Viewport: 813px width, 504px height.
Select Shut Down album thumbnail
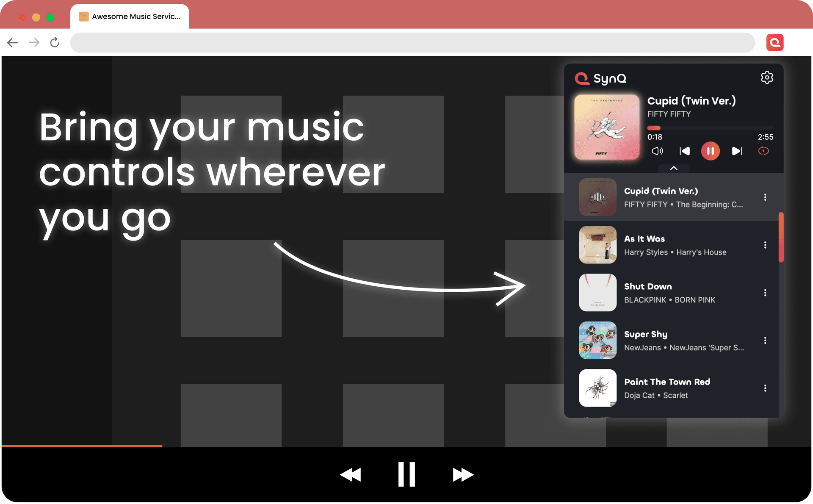(x=597, y=293)
